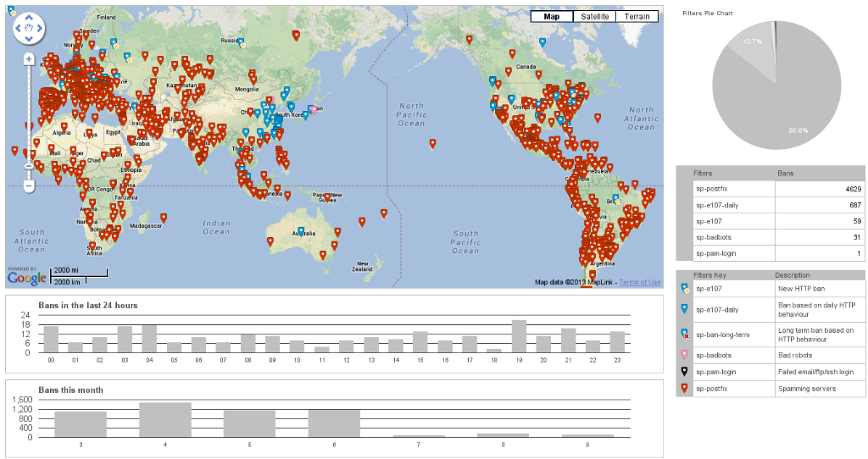The height and width of the screenshot is (459, 868).
Task: Click the sp-e107 icon in Filters Key
Action: click(x=684, y=289)
